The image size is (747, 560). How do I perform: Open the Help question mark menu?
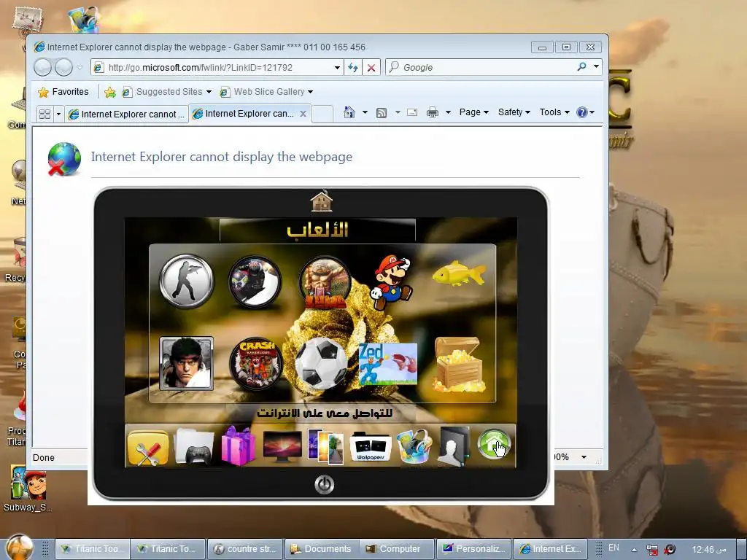[x=586, y=112]
